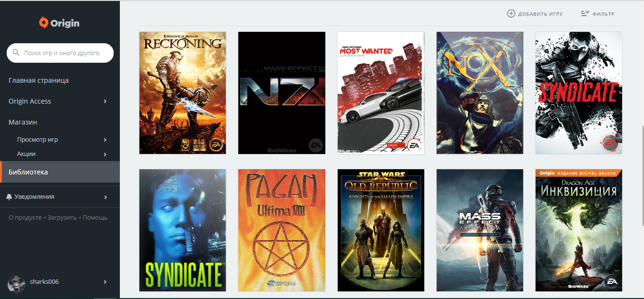Viewport: 644px width, 299px height.
Task: Expand the Origin Access submenu arrow
Action: pos(105,101)
